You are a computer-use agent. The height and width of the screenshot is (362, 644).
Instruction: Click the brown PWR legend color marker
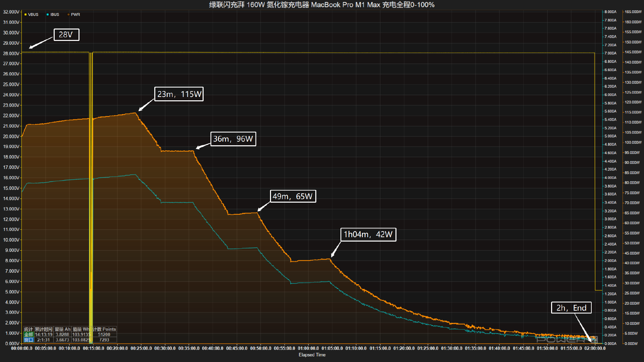68,15
